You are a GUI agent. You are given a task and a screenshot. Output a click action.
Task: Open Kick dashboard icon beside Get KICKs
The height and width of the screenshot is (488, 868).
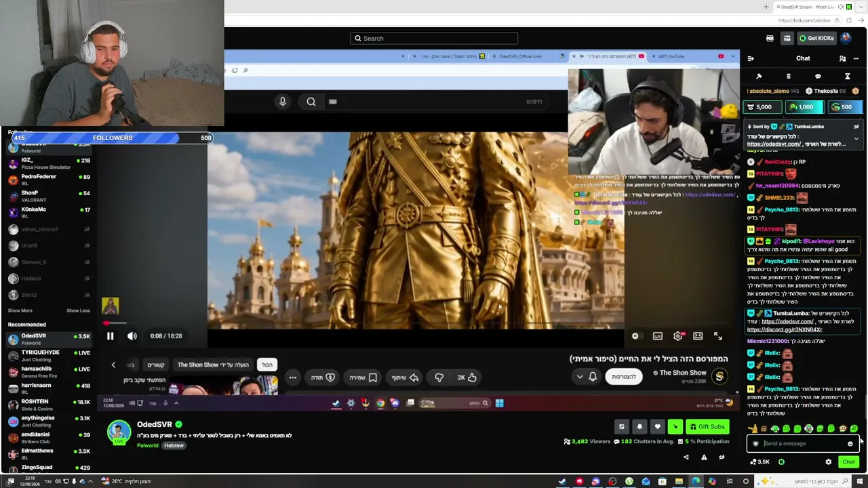pyautogui.click(x=787, y=39)
